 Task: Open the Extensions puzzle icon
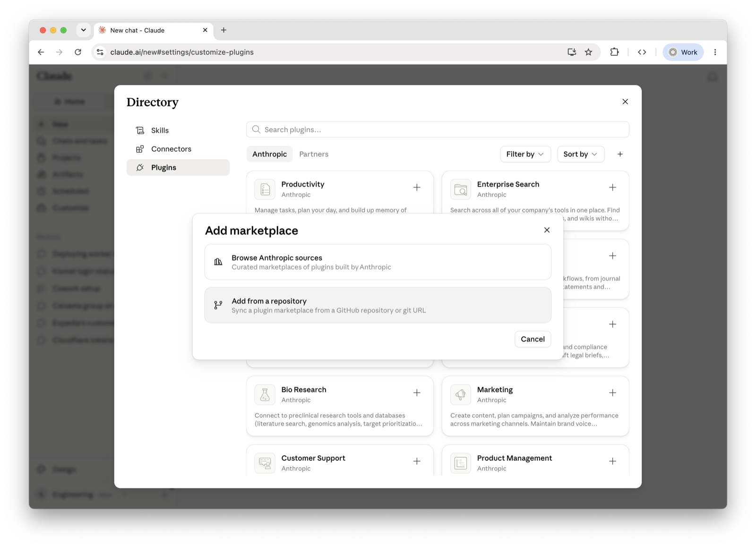(614, 52)
